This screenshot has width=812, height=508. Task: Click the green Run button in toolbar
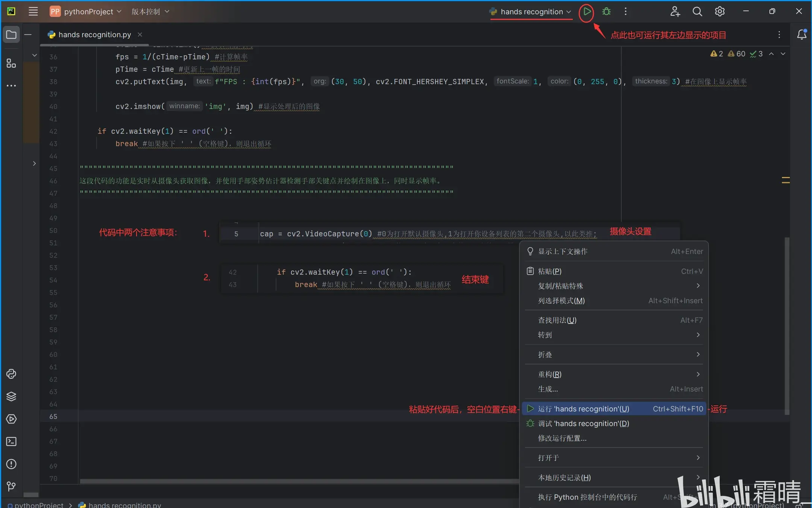tap(586, 12)
